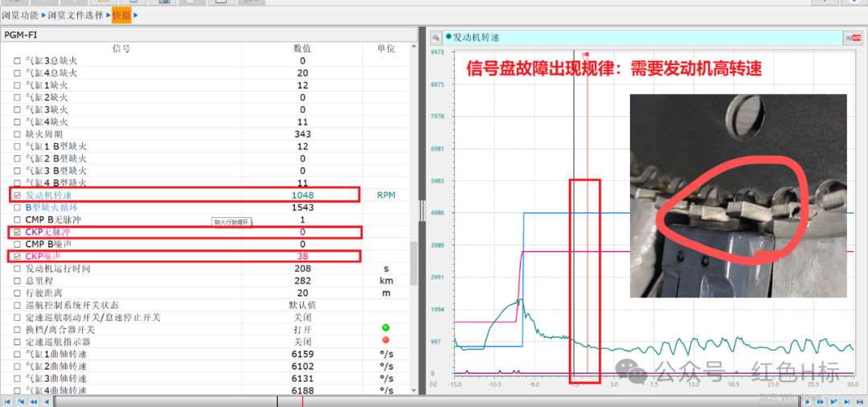This screenshot has width=868, height=407.
Task: Click the black marker on bottom timeline
Action: (277, 401)
